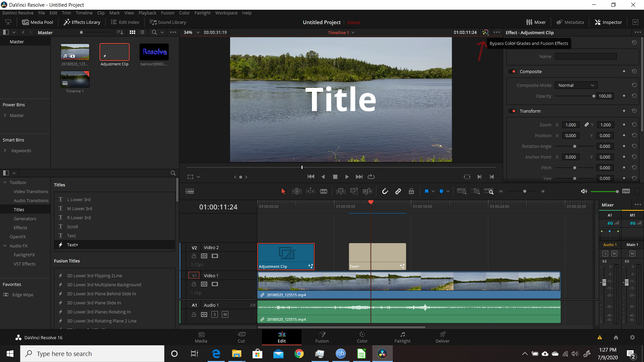The image size is (644, 362).
Task: Click the blue Flag icon
Action: coord(427,191)
